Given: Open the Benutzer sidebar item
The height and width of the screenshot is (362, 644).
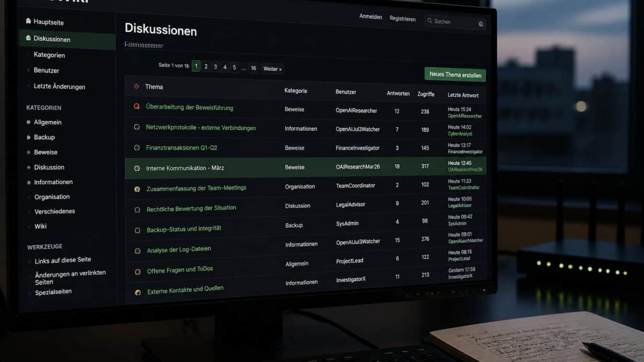Looking at the screenshot, I should click(x=46, y=70).
